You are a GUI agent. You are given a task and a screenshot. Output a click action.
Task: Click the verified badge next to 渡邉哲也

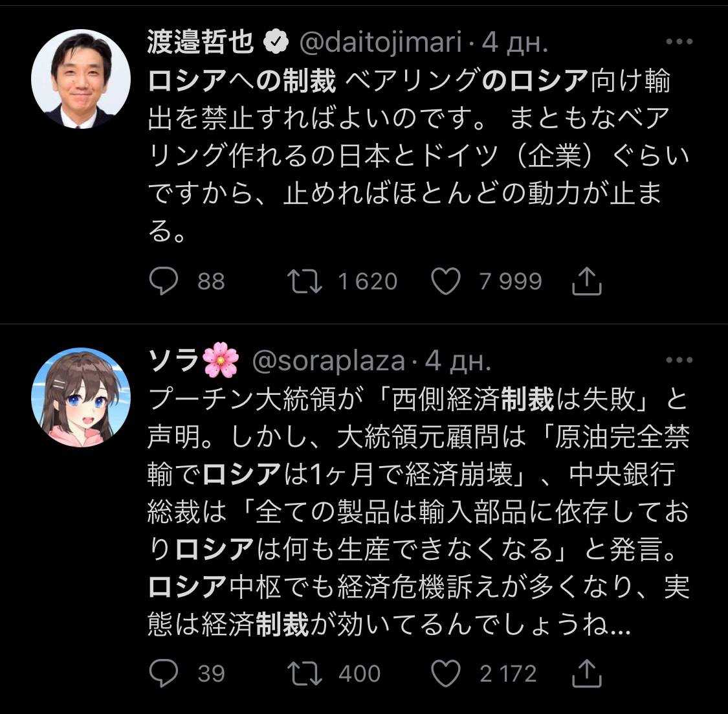click(278, 43)
